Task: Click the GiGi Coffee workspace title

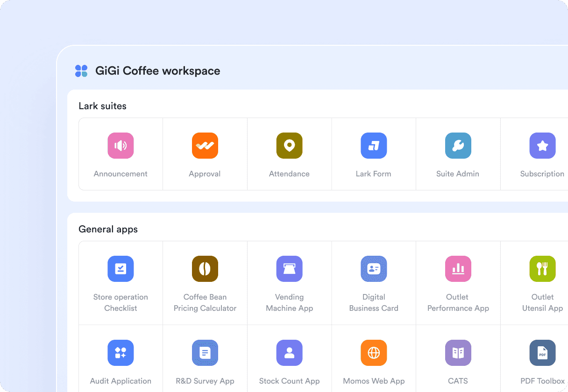Action: (158, 71)
